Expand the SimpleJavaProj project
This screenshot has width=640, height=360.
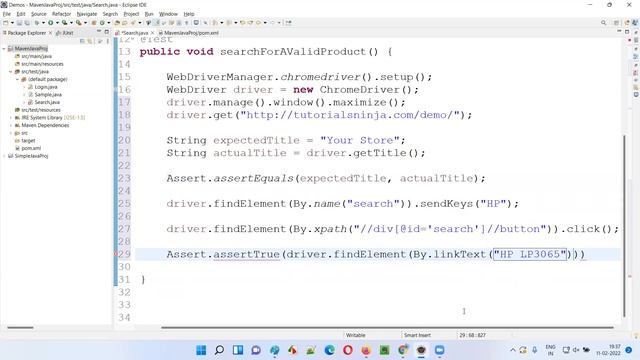(x=4, y=156)
